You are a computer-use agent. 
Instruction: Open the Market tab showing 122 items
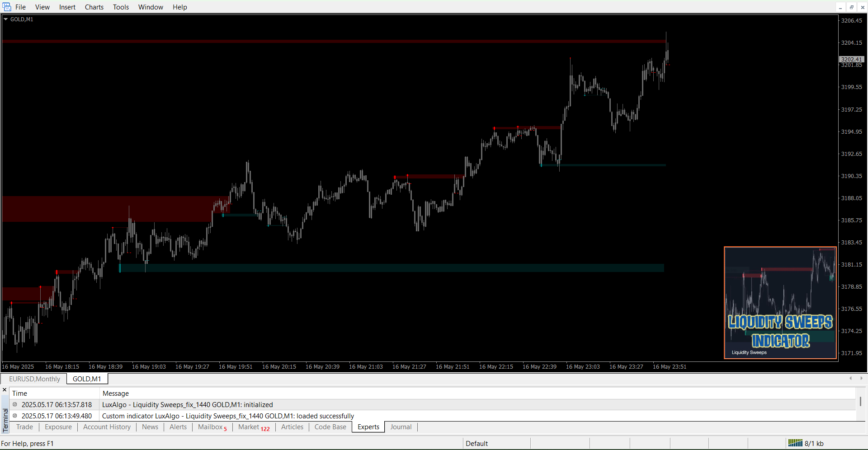(249, 427)
